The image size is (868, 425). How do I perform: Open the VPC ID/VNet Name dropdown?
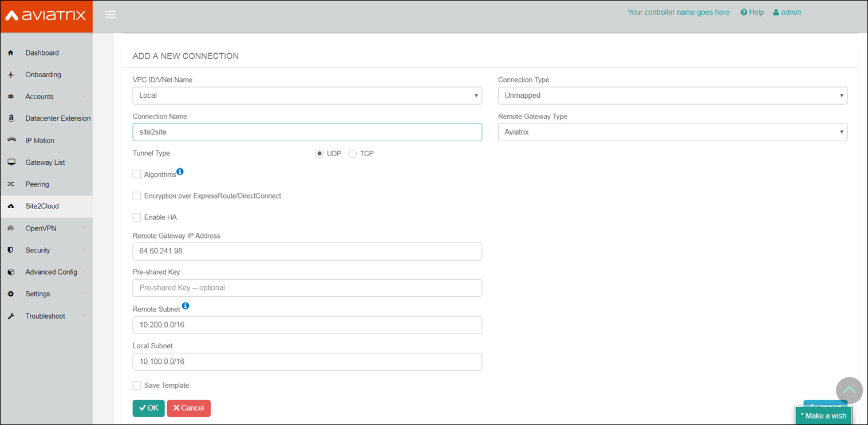[x=307, y=96]
